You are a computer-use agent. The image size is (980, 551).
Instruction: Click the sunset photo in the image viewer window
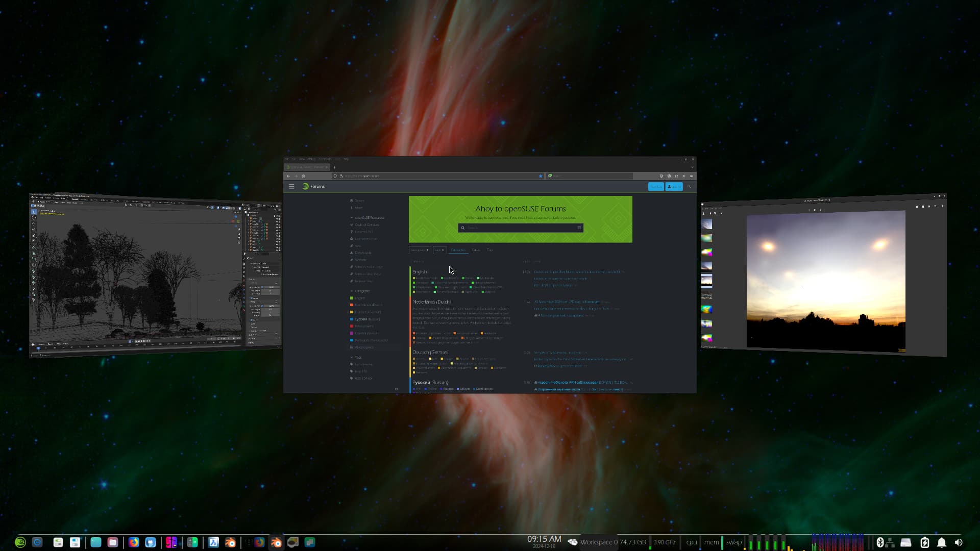825,281
